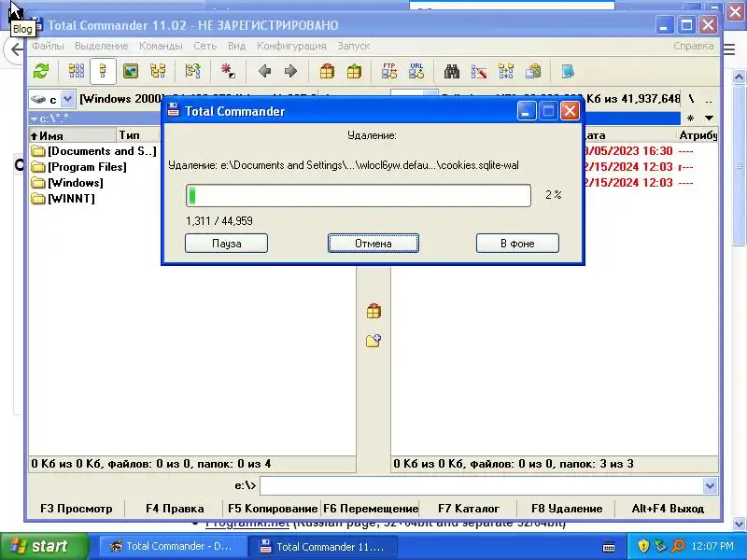747x560 pixels.
Task: Sort by the Тип column header
Action: (138, 135)
